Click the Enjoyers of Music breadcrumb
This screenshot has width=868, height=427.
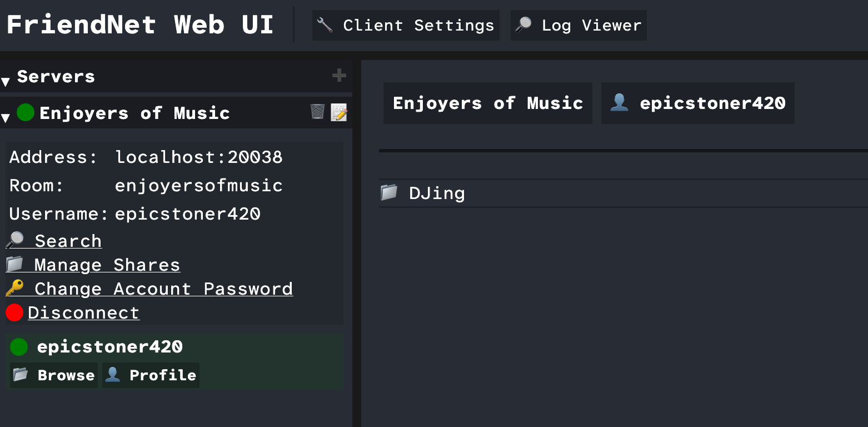487,103
